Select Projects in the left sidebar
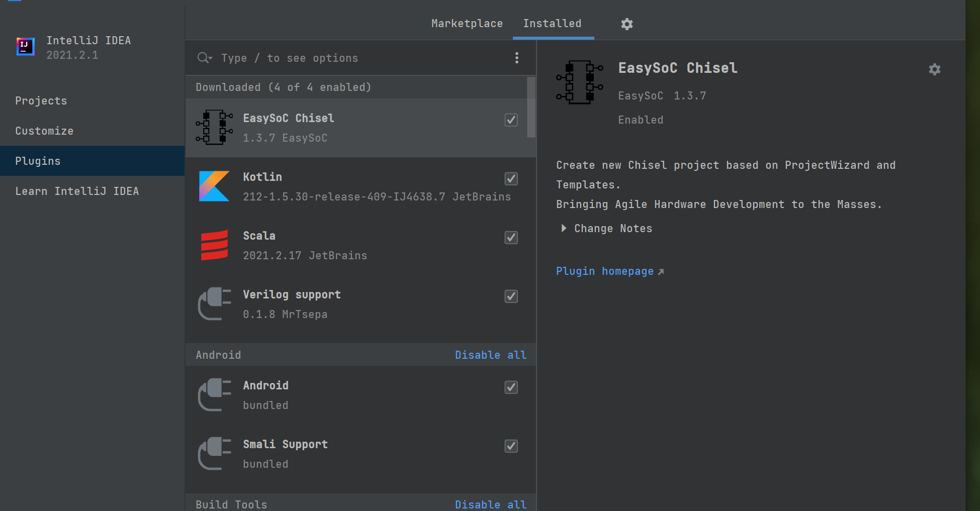 click(x=41, y=101)
